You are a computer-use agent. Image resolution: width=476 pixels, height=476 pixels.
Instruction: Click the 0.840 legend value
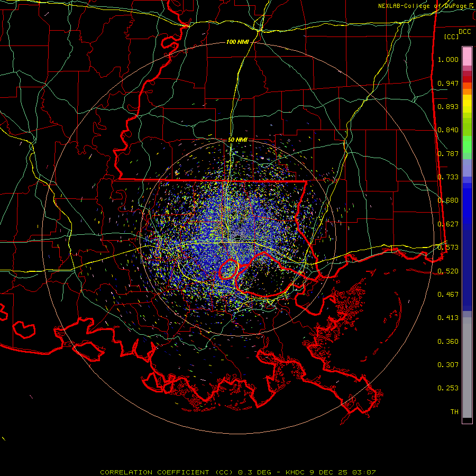[448, 130]
